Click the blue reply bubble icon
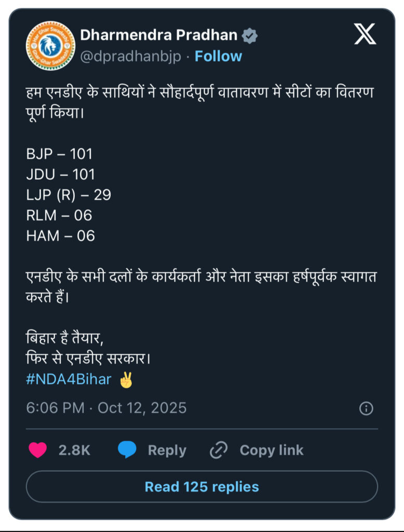The width and height of the screenshot is (404, 532). 127,450
